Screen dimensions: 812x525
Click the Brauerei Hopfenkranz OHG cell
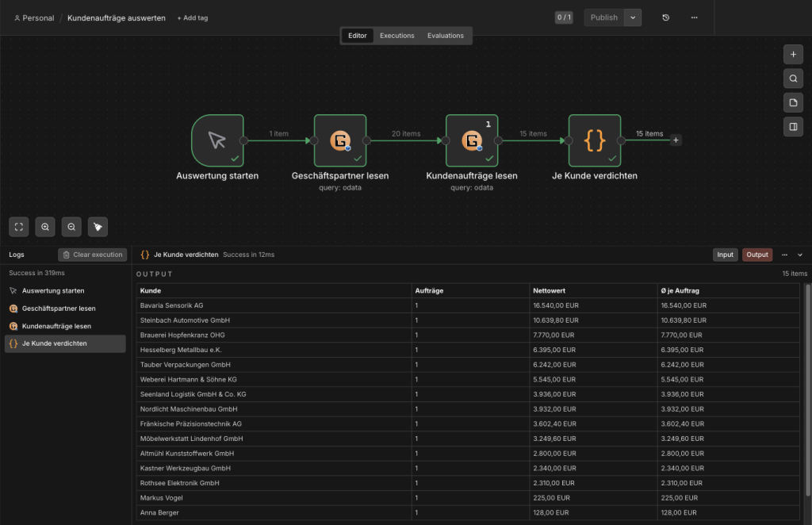click(274, 335)
